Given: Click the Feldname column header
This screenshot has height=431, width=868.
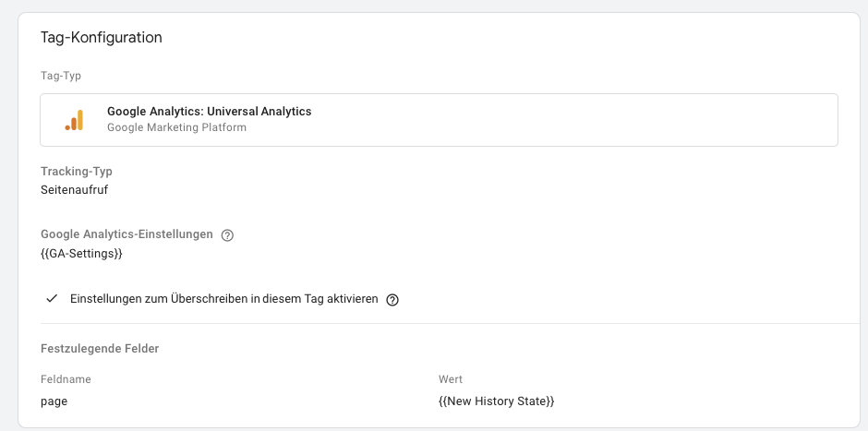Looking at the screenshot, I should point(66,379).
